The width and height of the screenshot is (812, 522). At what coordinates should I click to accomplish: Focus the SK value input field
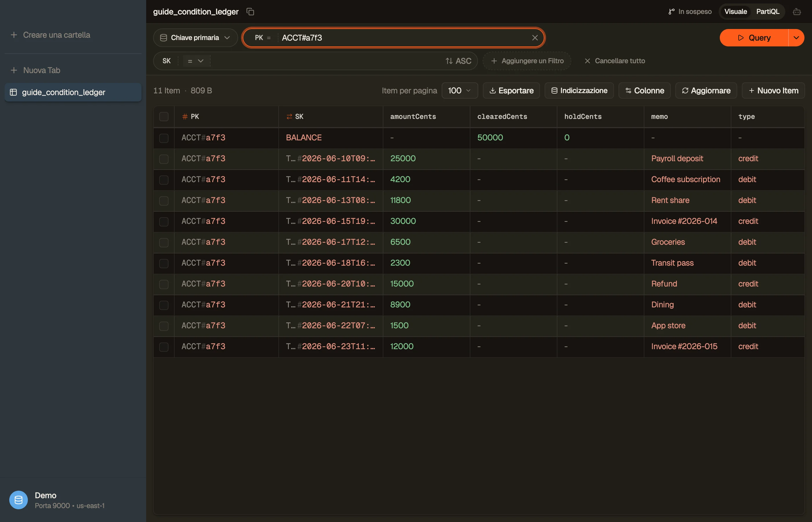(x=325, y=61)
